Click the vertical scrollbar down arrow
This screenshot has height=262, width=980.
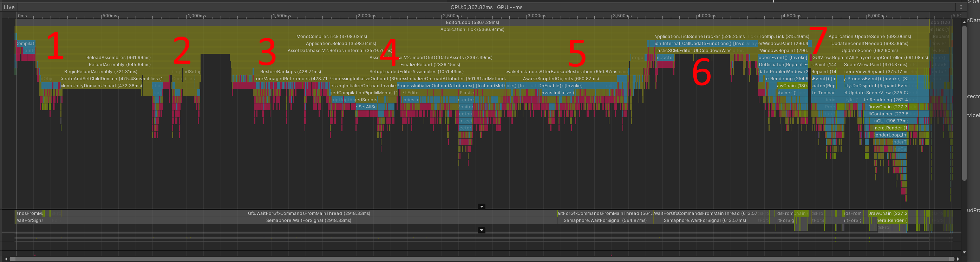point(964,252)
